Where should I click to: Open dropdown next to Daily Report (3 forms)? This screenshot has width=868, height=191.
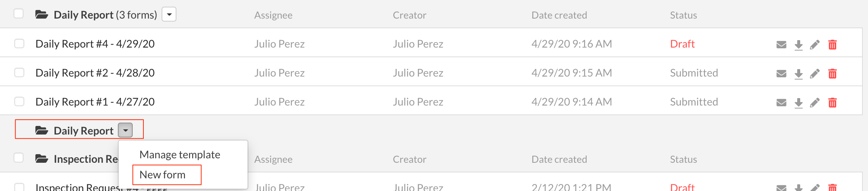point(169,14)
